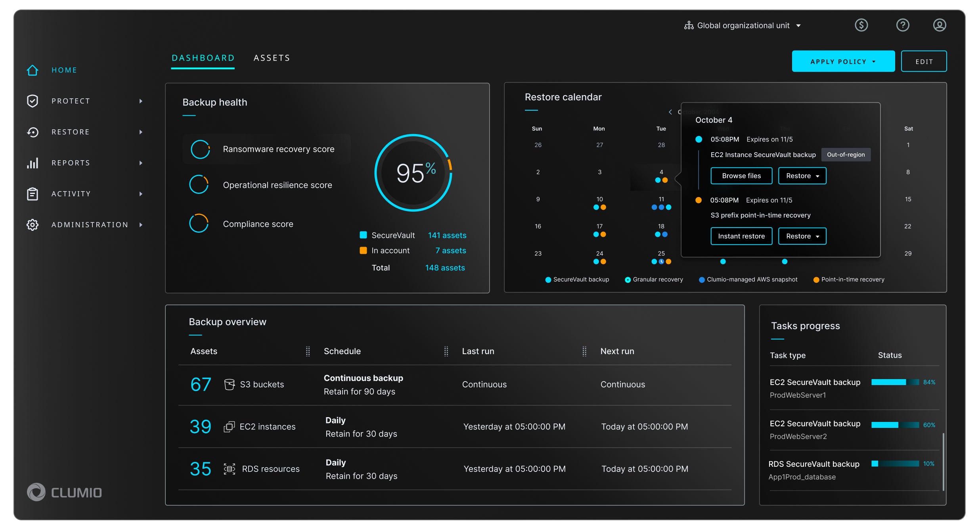Select the Dashboard tab

(x=203, y=57)
